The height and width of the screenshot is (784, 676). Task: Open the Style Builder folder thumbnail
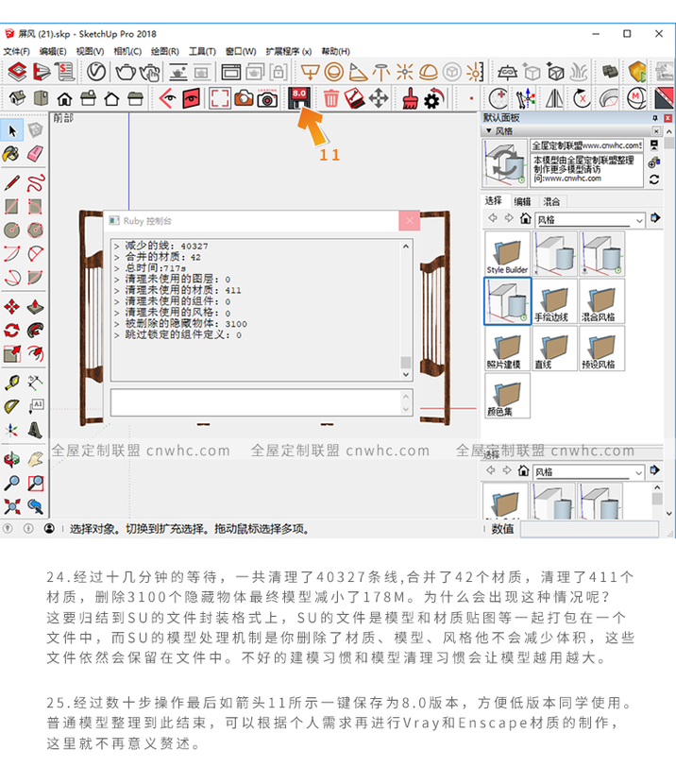pos(507,253)
